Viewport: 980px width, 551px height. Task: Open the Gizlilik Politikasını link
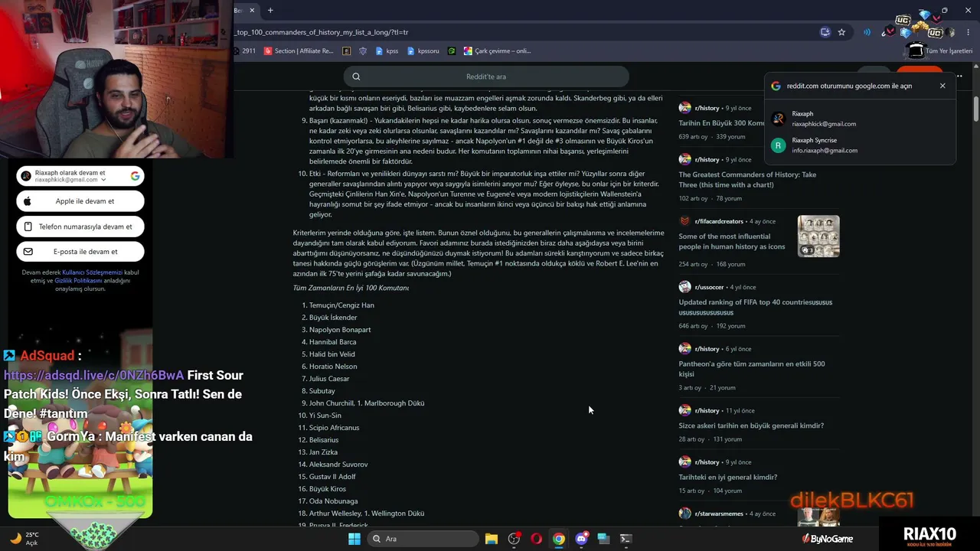click(x=78, y=281)
